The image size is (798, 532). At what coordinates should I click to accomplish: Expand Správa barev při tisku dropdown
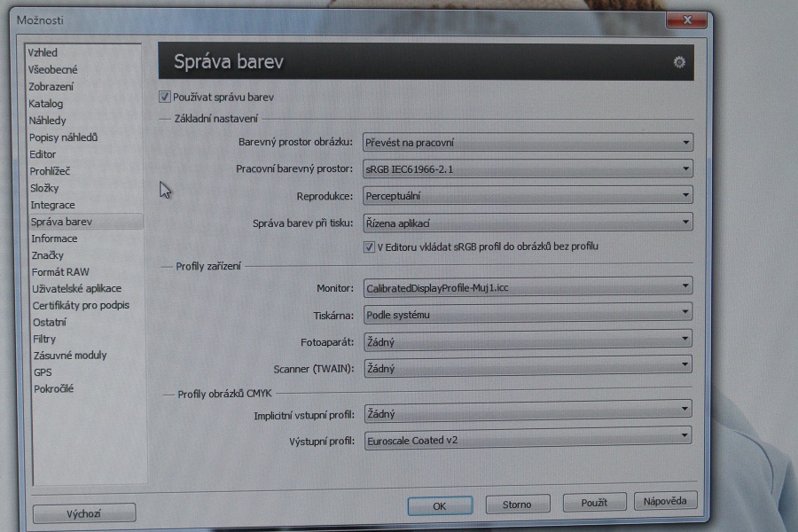coord(528,223)
